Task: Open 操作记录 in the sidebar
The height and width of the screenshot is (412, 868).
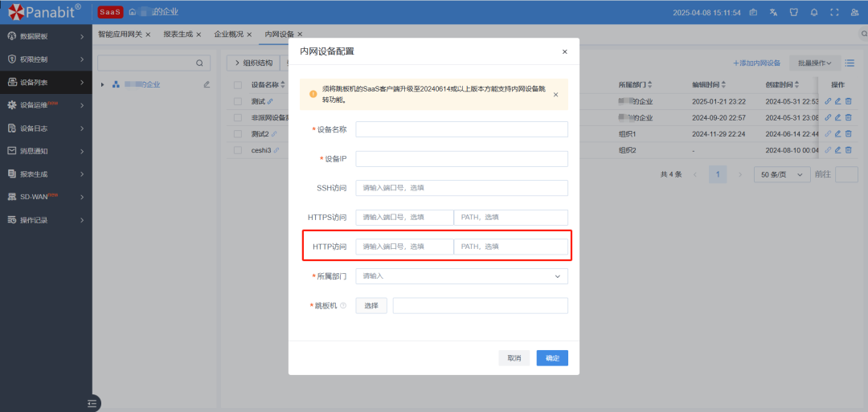Action: click(46, 220)
